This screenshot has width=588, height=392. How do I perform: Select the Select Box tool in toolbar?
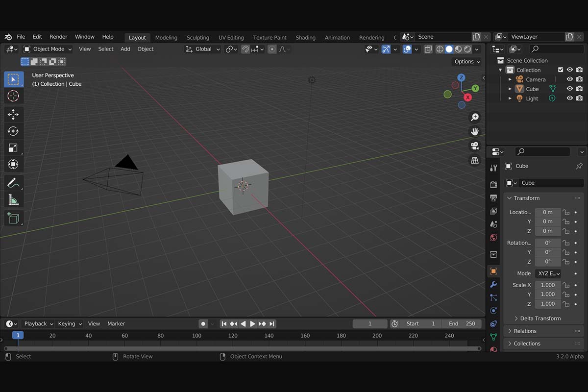tap(14, 79)
